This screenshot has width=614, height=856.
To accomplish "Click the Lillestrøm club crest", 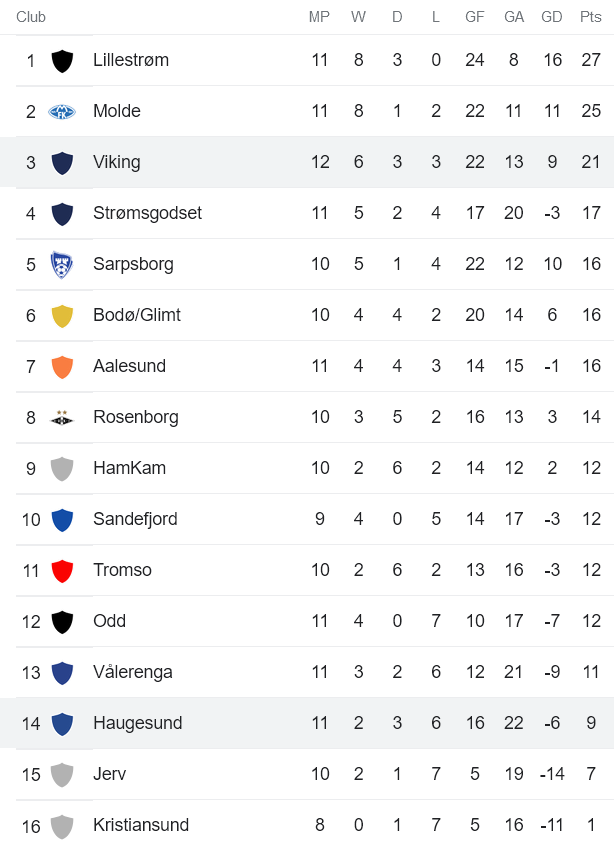I will point(63,60).
